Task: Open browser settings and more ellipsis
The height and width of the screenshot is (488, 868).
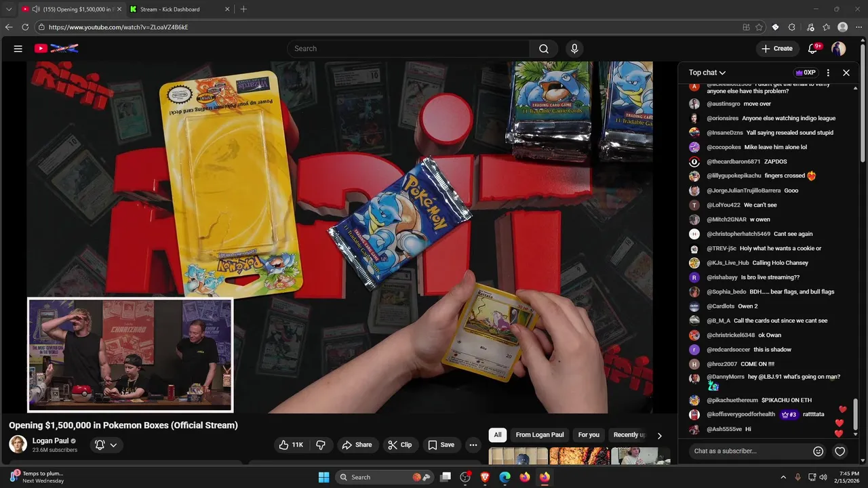Action: 859,27
